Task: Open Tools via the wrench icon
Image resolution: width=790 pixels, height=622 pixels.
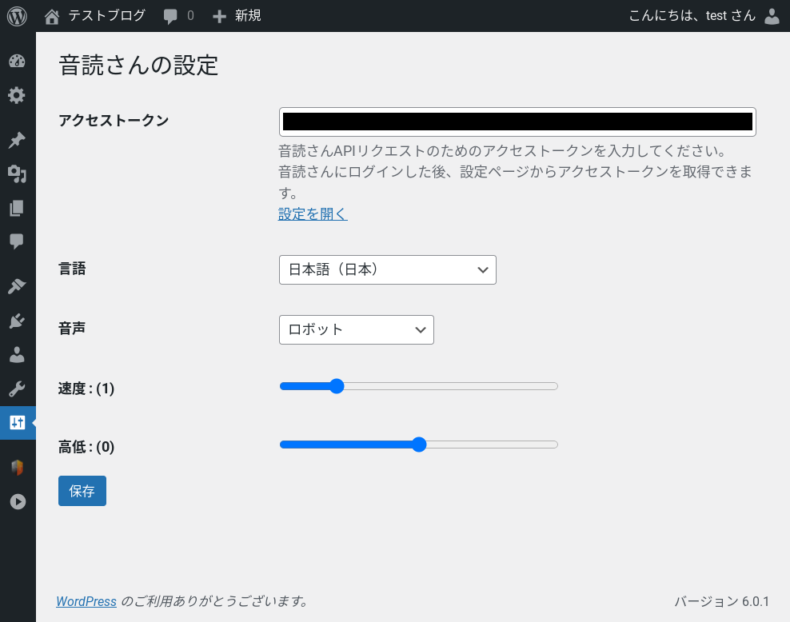Action: (17, 389)
